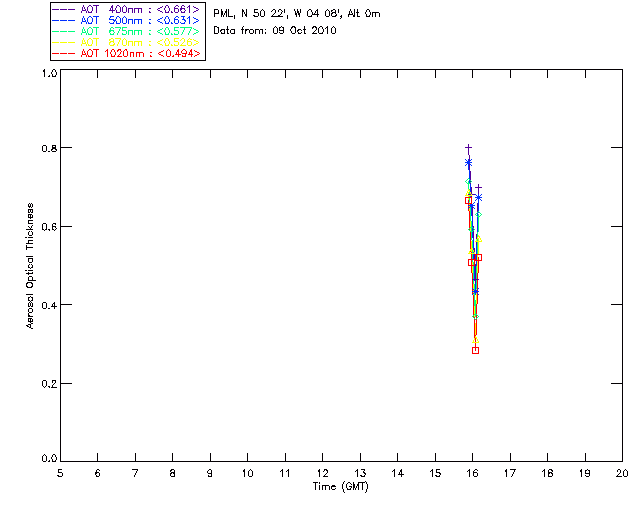Click the y-axis tick label 0.6
Viewport: 640px width, 512px height.
pos(49,227)
